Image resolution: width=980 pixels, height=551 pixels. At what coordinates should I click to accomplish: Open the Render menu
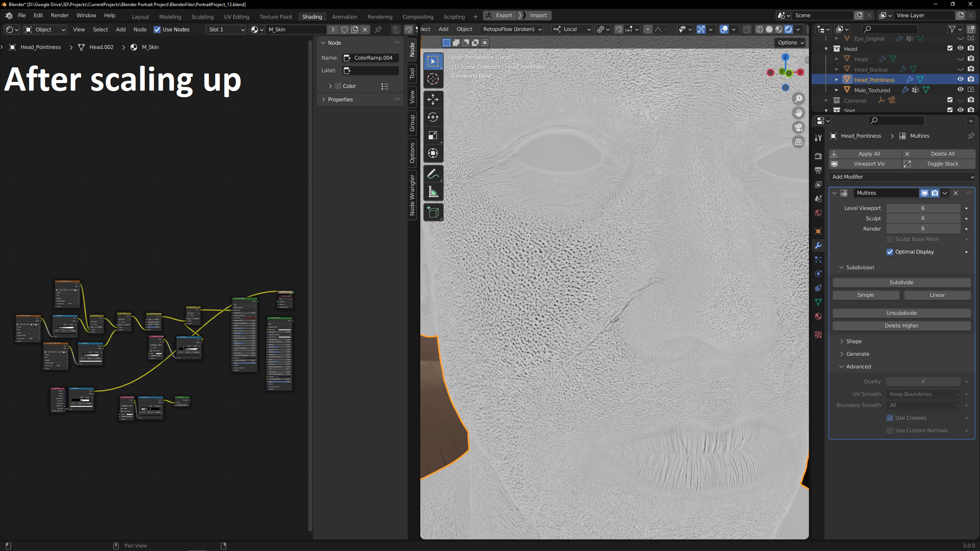click(x=60, y=15)
